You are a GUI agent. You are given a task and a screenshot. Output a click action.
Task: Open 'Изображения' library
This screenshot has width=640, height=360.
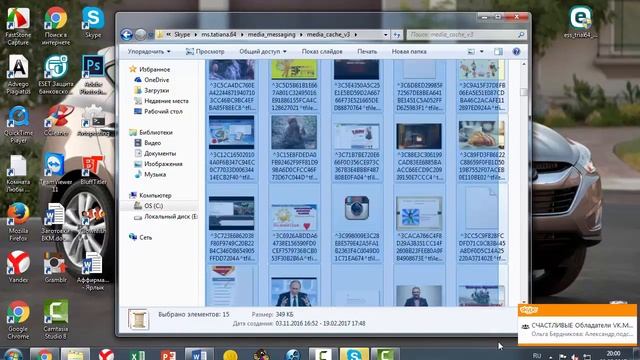(163, 164)
